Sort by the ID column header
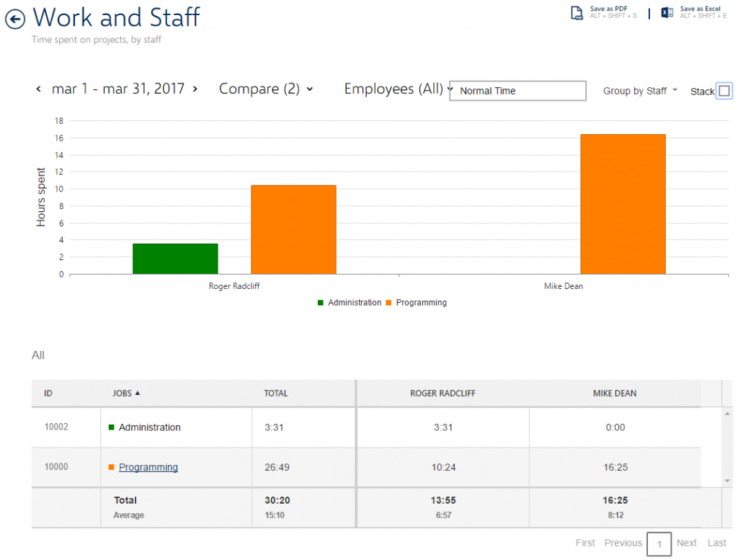This screenshot has width=738, height=560. [x=48, y=394]
